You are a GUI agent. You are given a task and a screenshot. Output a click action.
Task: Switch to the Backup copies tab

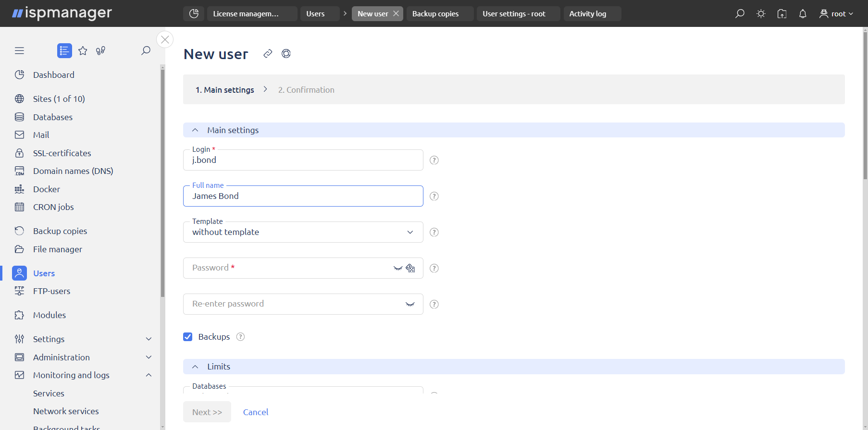pyautogui.click(x=435, y=14)
